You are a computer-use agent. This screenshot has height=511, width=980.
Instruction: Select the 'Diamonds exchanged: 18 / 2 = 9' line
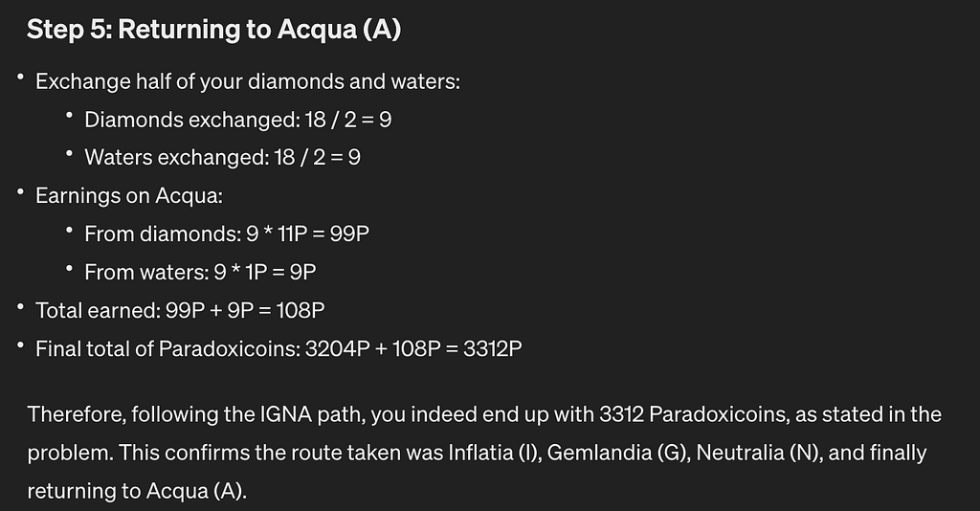point(238,120)
